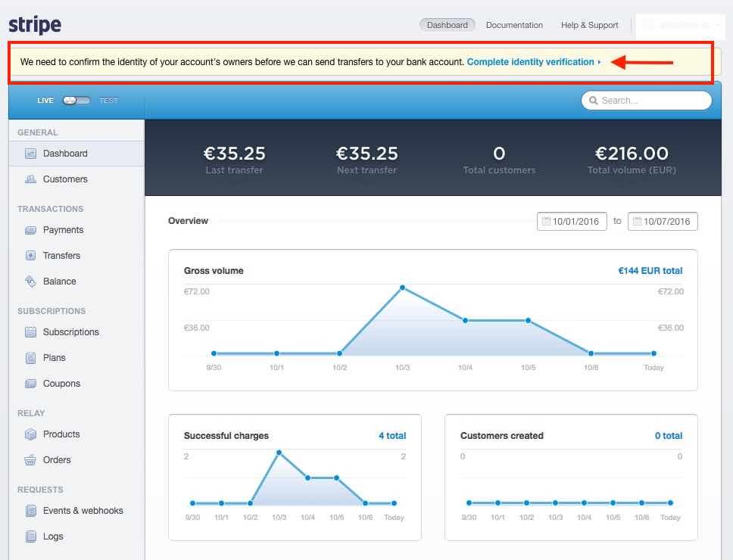Click the 10/3 peak point on Gross volume chart
Viewport: 733px width, 560px height.
coord(403,288)
